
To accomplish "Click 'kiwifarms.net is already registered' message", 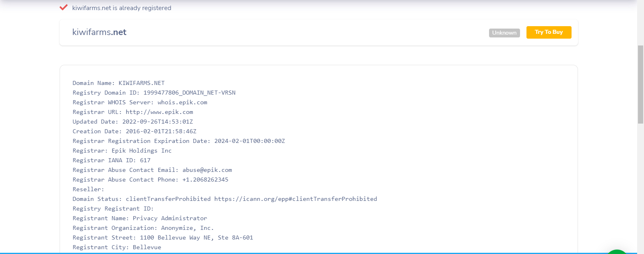I will [122, 8].
